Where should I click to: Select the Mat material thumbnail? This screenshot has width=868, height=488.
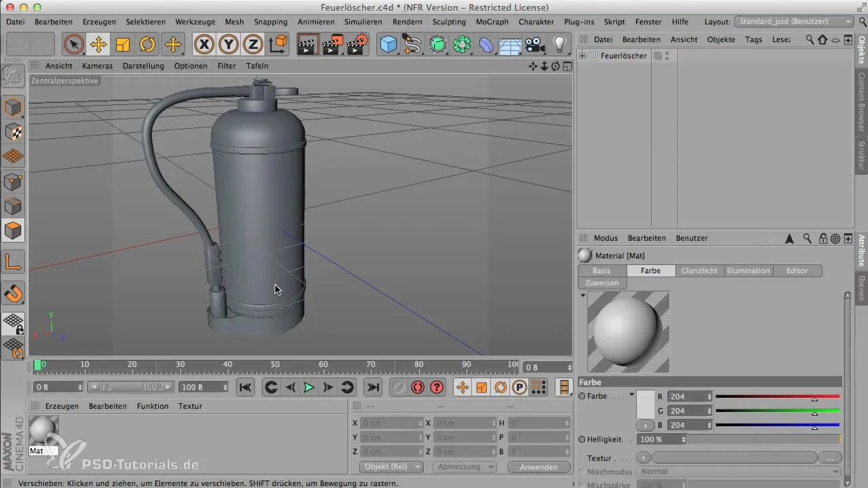[43, 430]
